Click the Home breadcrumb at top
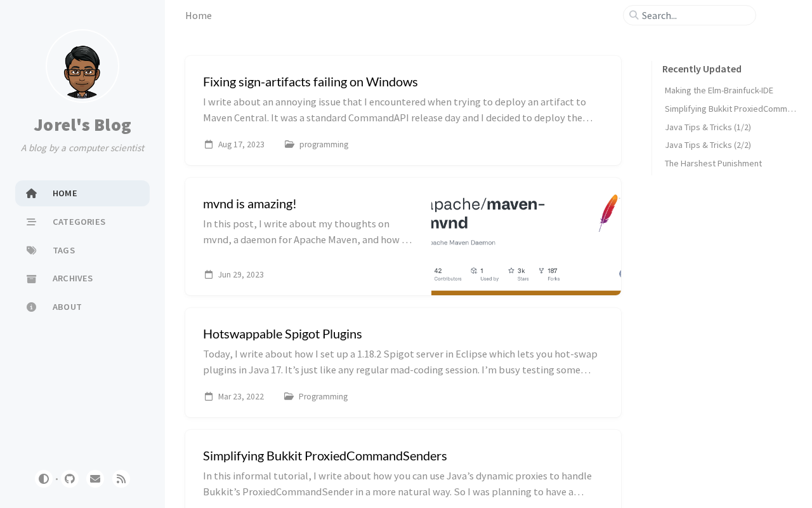The height and width of the screenshot is (508, 812). click(x=199, y=15)
